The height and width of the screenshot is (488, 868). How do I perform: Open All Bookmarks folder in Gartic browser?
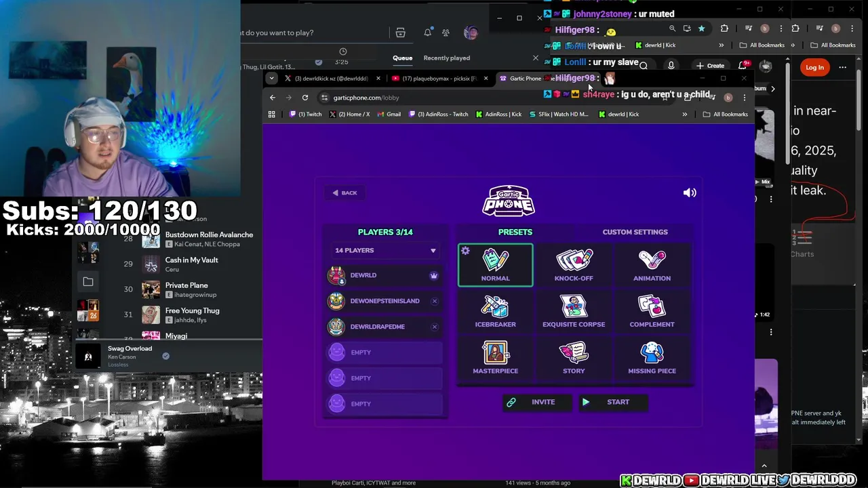coord(726,115)
